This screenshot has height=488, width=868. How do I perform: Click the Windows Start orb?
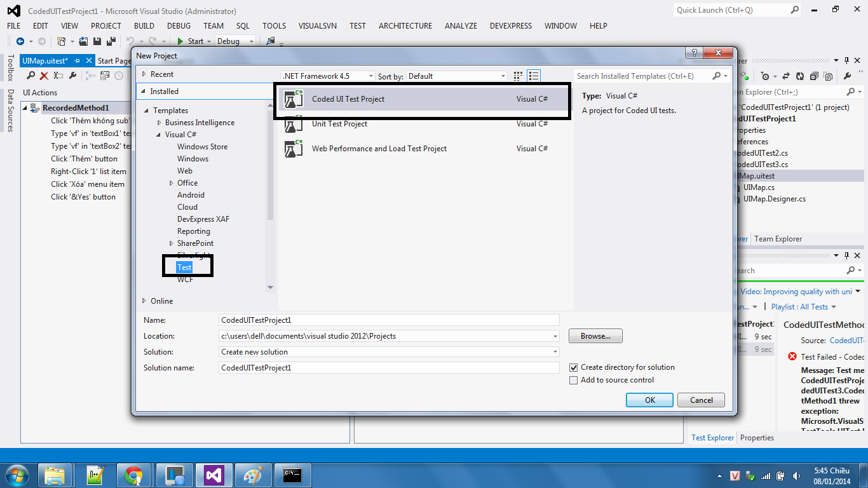click(17, 475)
